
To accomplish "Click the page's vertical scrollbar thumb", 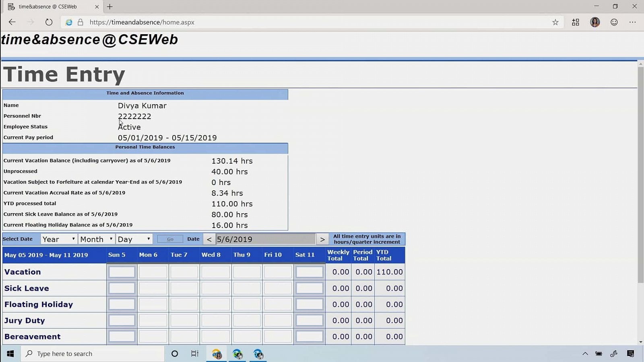I will point(641,175).
